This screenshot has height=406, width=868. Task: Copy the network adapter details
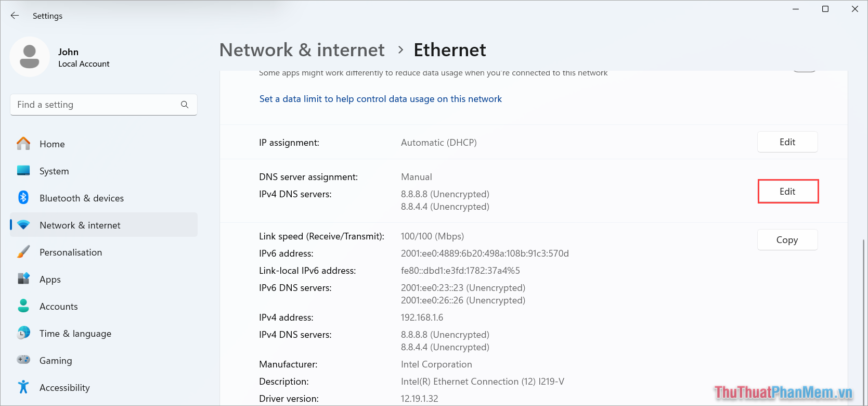click(787, 239)
